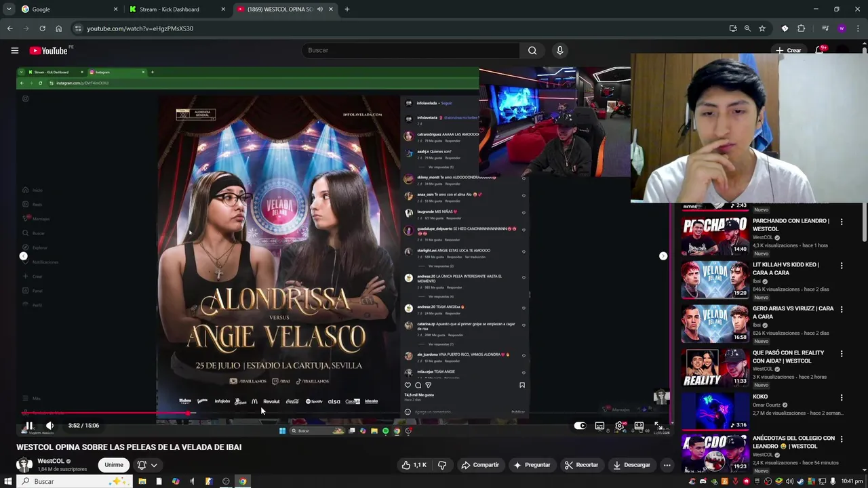Open options menu for KOKO video
Viewport: 868px width, 488px height.
[842, 398]
